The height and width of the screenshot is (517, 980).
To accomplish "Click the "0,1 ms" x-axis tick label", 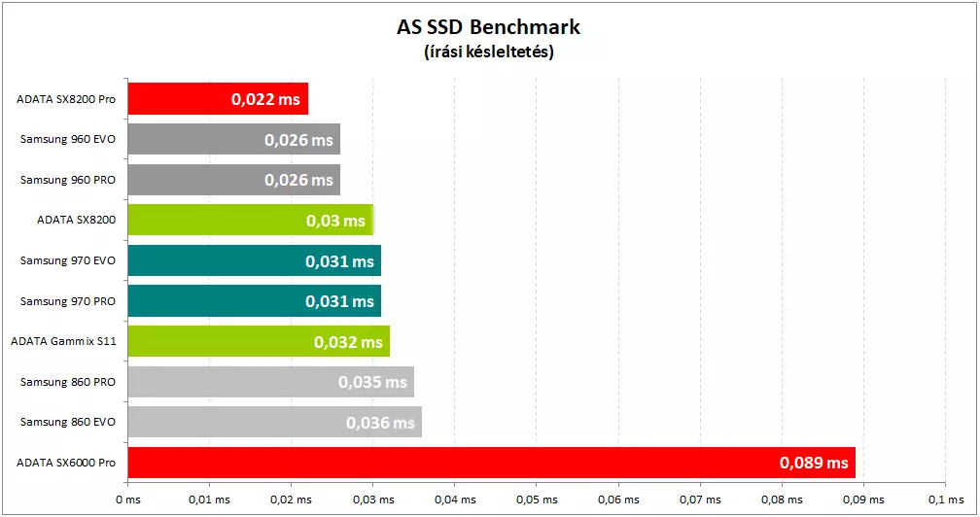I will [x=946, y=500].
